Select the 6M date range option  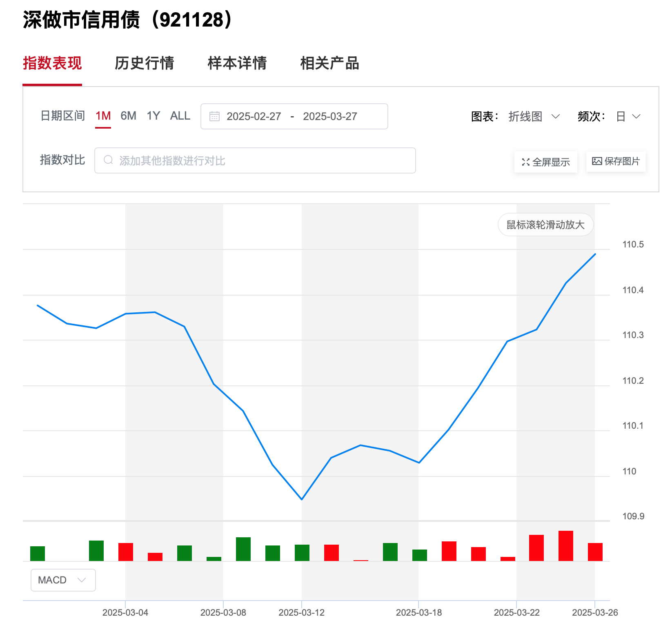128,116
